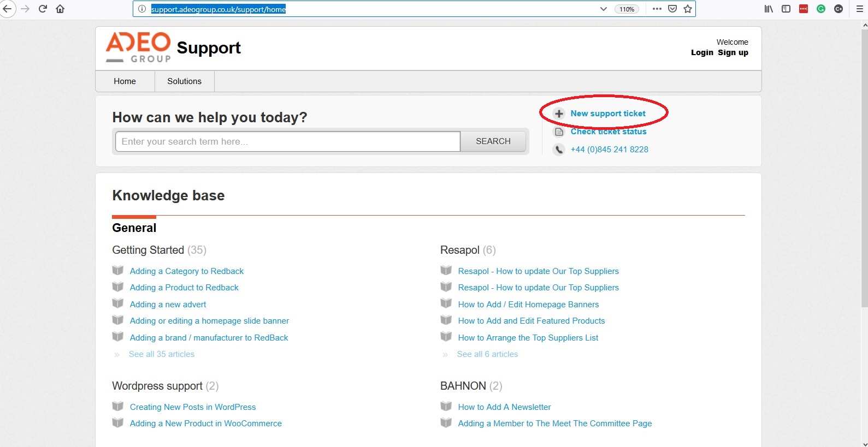Bookmark this page with the star icon

click(688, 9)
